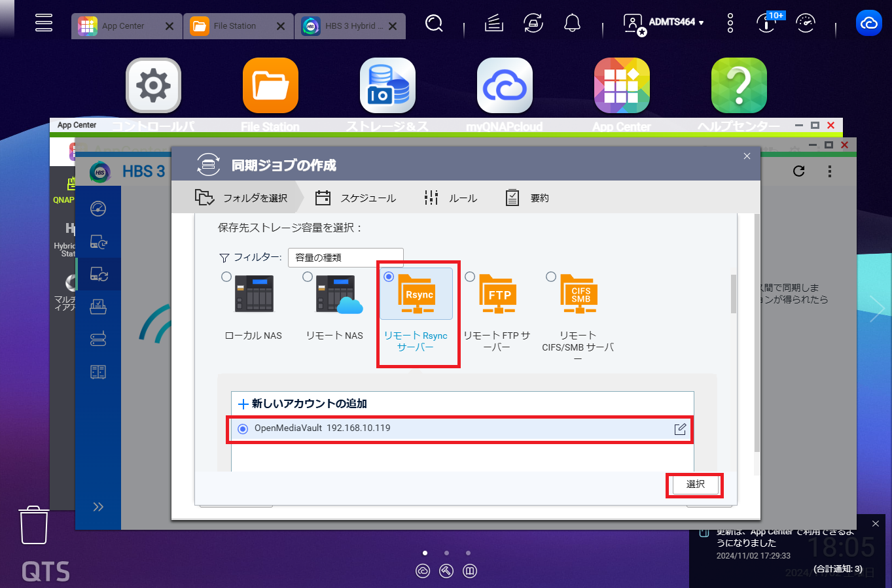The width and height of the screenshot is (892, 588).
Task: Open the Storage & Snapshots desktop icon
Action: click(387, 85)
